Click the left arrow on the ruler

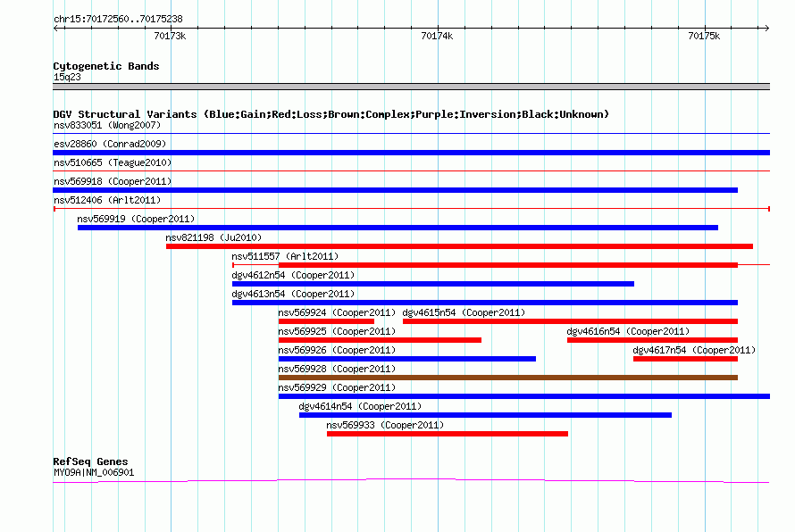56,28
